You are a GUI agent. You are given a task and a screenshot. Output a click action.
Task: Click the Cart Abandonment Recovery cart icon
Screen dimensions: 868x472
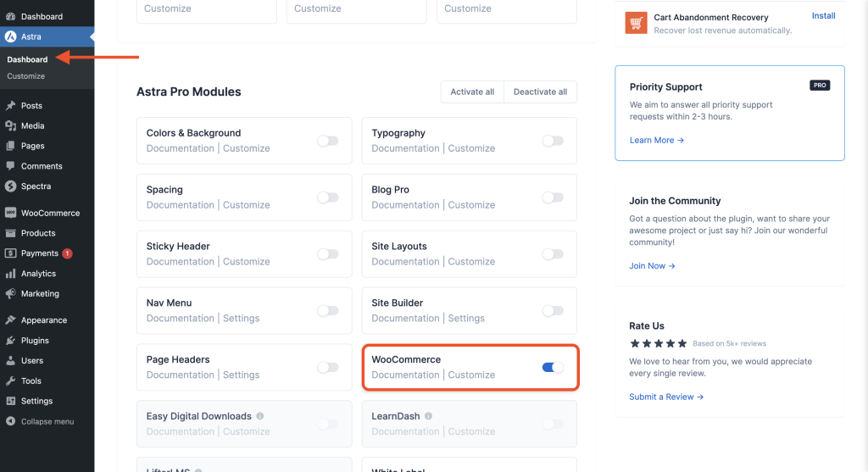click(x=636, y=23)
